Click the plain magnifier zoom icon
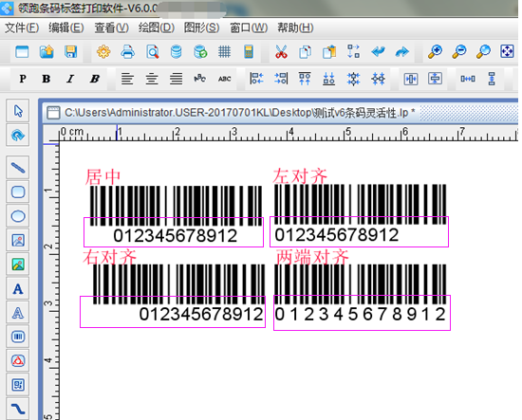 pyautogui.click(x=483, y=52)
